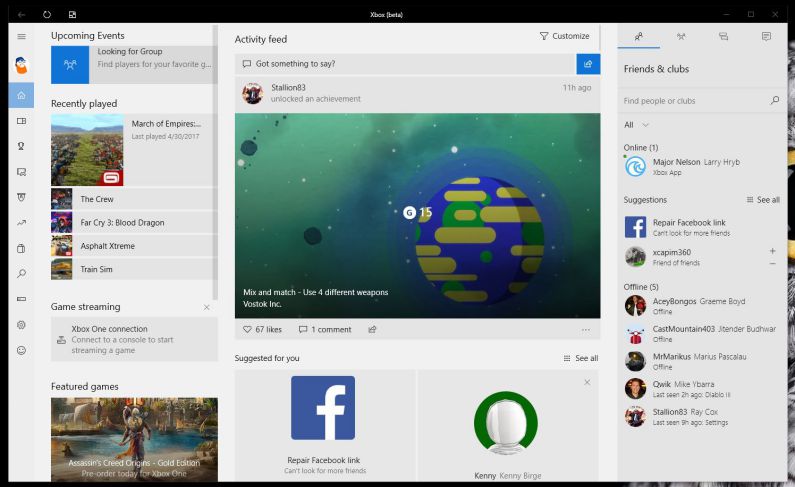Screen dimensions: 795x487
Task: Select CastMountain403 in offline friends
Action: (x=702, y=333)
